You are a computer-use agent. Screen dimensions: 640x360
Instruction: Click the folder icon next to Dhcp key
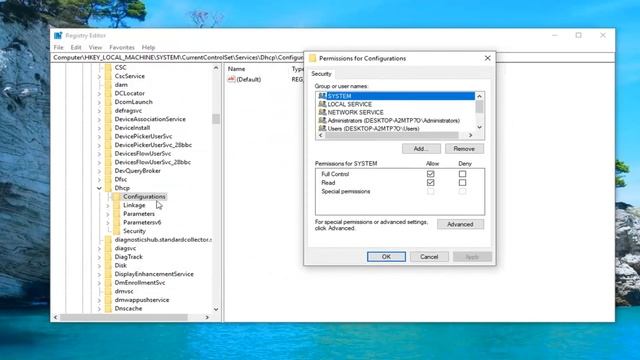[x=108, y=188]
